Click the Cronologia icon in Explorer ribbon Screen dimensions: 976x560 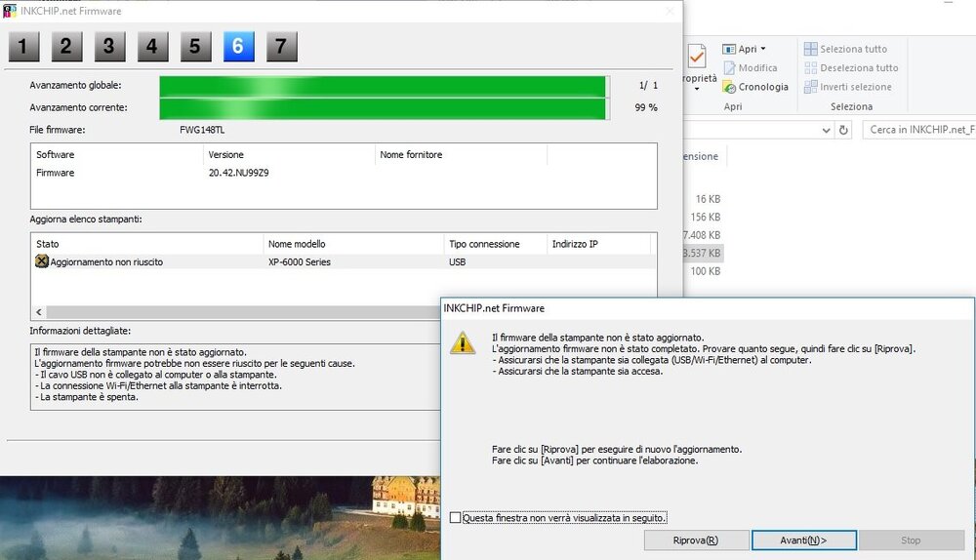click(729, 87)
